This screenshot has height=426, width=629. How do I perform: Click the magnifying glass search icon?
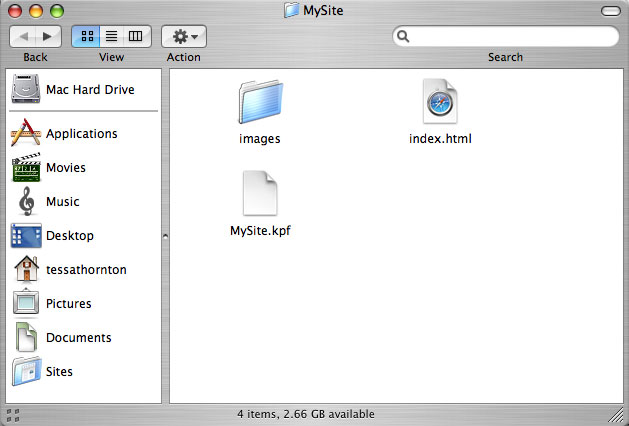pyautogui.click(x=403, y=37)
